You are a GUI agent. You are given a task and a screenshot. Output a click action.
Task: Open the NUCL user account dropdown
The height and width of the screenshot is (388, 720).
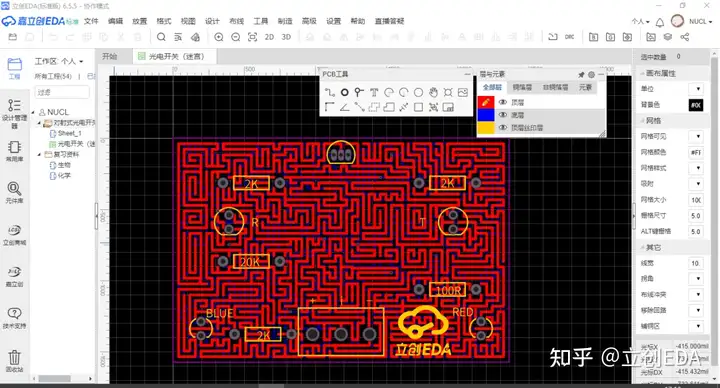700,22
